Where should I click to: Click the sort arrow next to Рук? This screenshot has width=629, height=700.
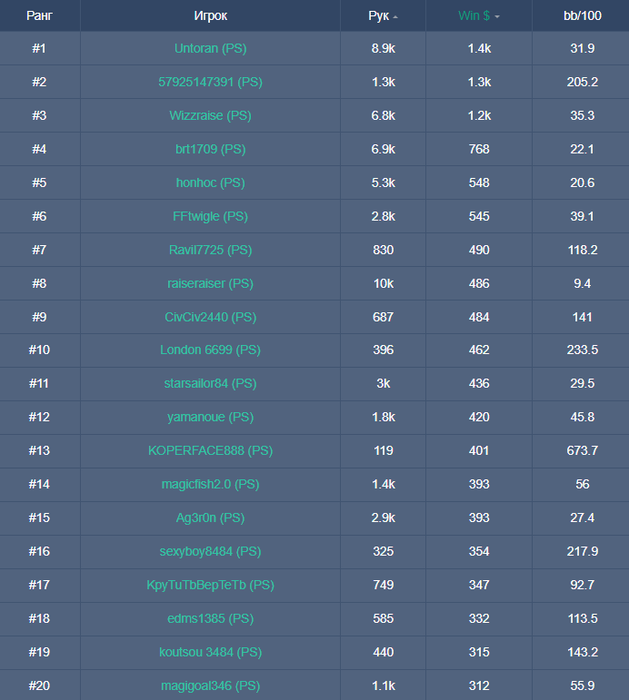point(395,17)
